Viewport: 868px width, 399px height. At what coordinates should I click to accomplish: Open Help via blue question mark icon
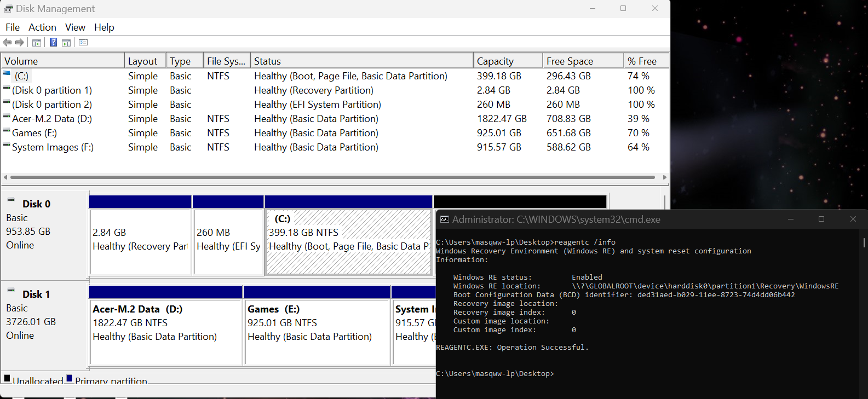pyautogui.click(x=53, y=43)
